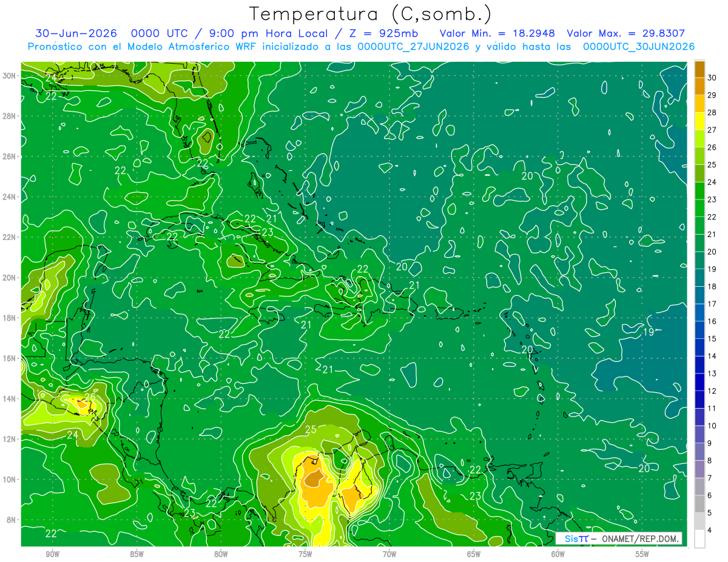Select the '24N' latitude axis label

pyautogui.click(x=10, y=197)
